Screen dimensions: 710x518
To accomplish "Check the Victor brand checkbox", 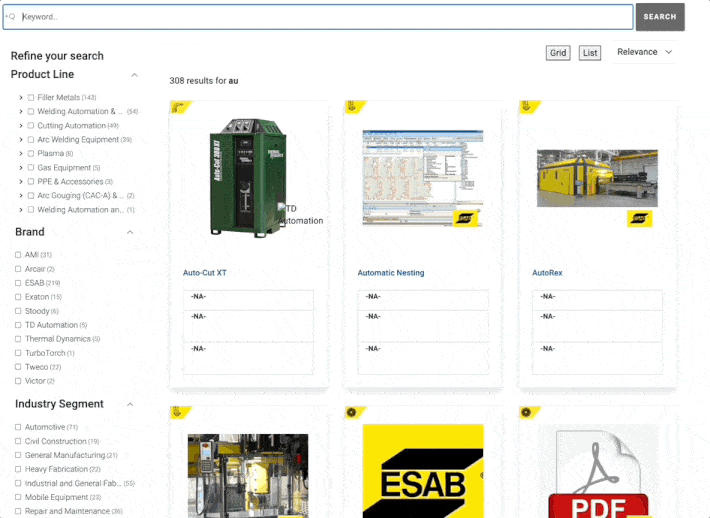I will (18, 381).
